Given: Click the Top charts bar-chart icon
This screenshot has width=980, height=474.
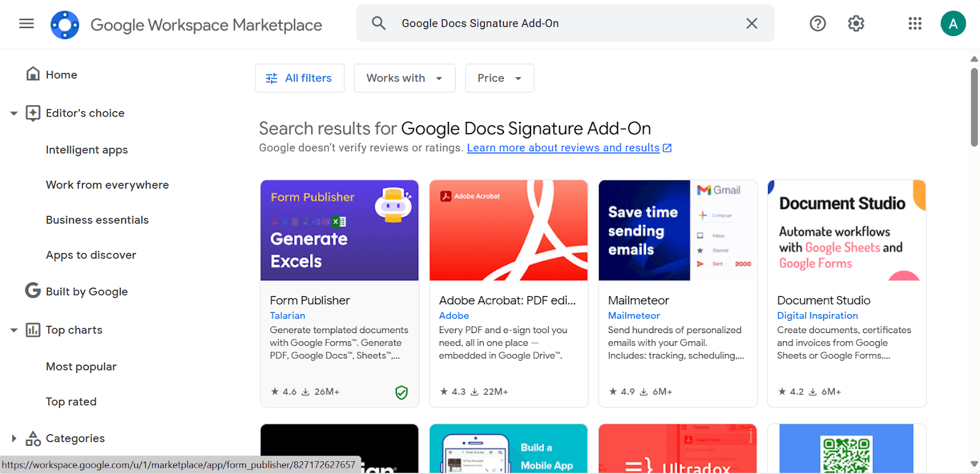Looking at the screenshot, I should coord(32,329).
